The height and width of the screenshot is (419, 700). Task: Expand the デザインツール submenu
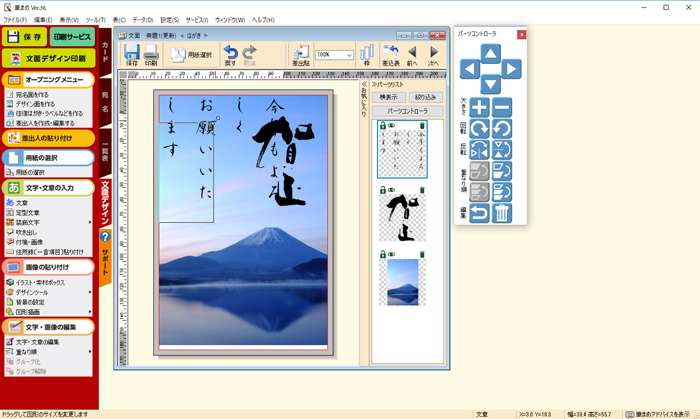pos(92,292)
